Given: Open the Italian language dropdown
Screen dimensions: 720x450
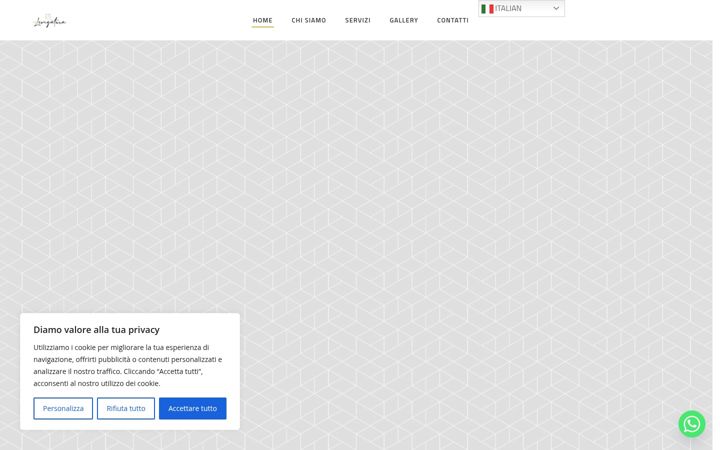Looking at the screenshot, I should pyautogui.click(x=521, y=8).
